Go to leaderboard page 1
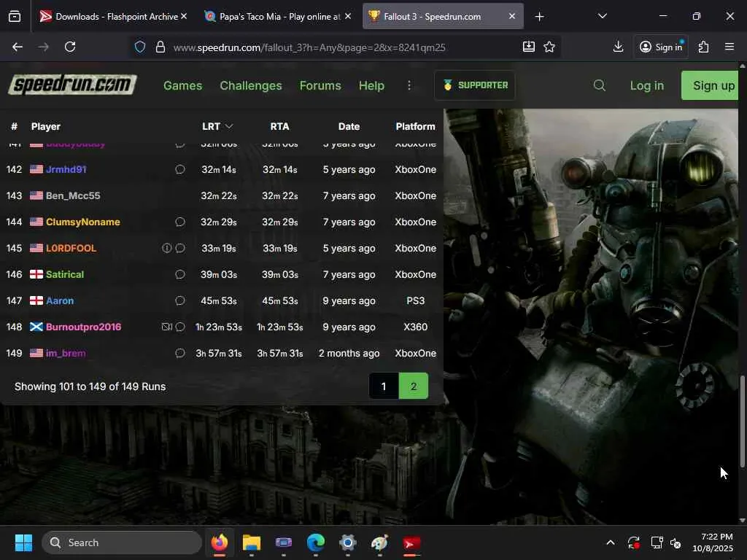Image resolution: width=747 pixels, height=560 pixels. (x=384, y=386)
